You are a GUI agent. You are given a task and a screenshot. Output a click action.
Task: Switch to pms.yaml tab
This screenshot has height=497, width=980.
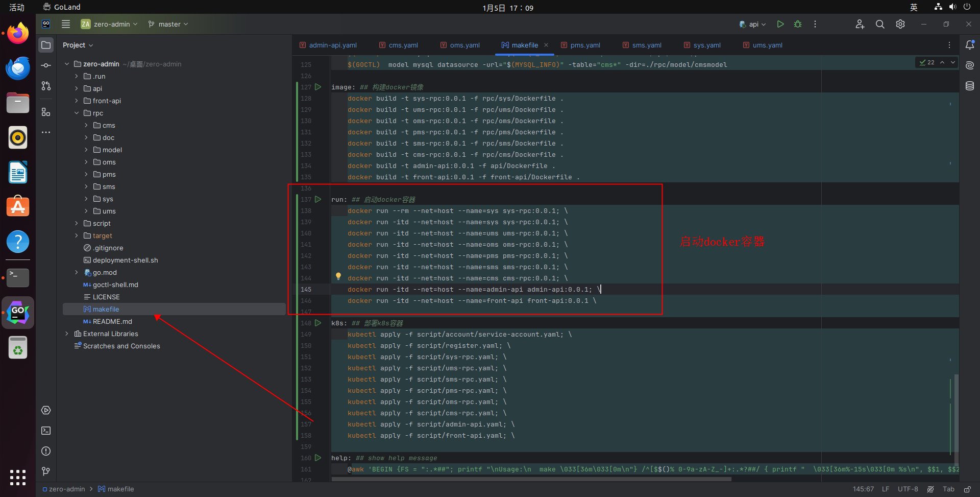580,45
